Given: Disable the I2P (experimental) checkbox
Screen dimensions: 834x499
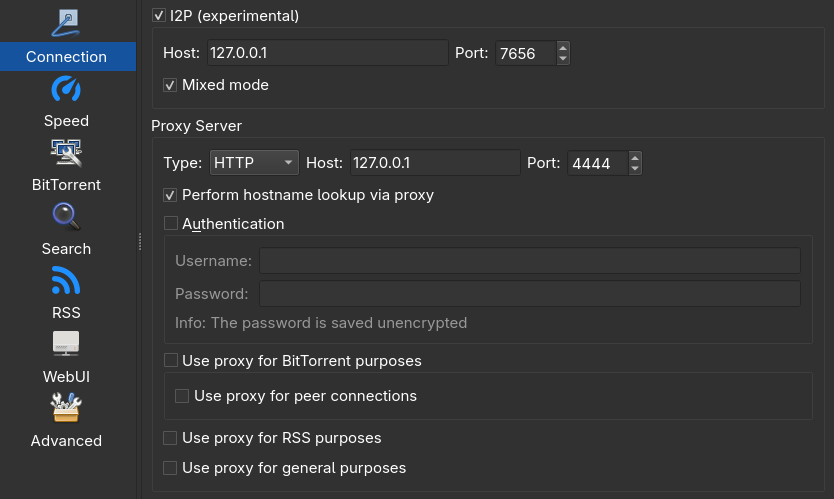Looking at the screenshot, I should click(159, 16).
